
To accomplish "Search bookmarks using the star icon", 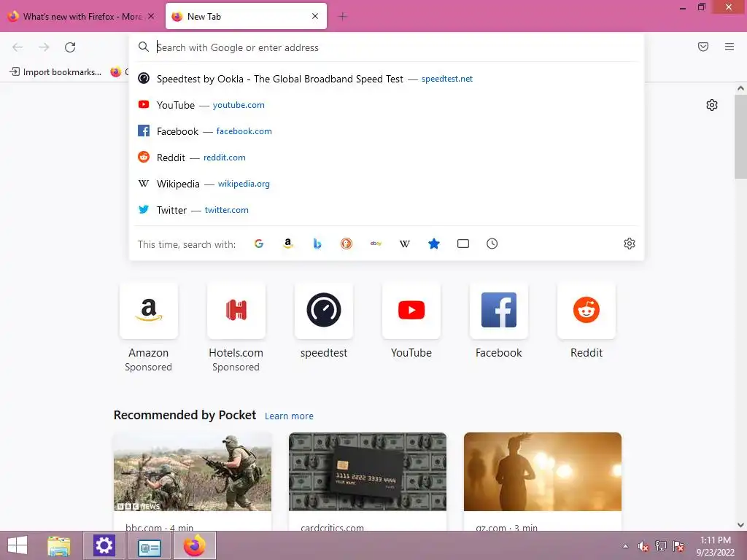I will (x=434, y=244).
